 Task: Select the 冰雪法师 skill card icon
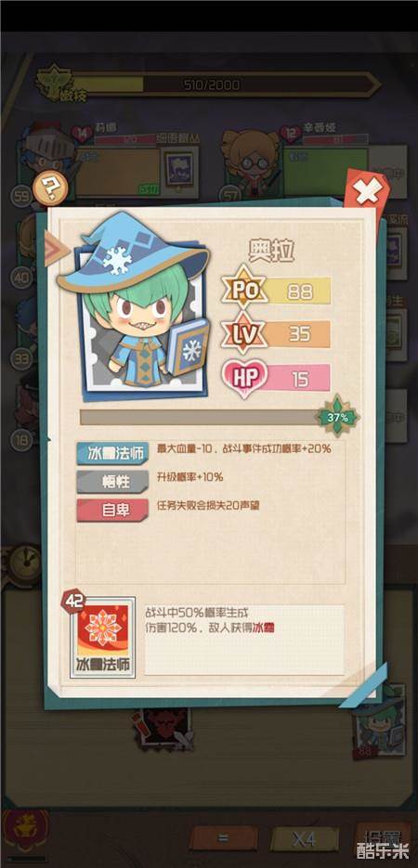pos(103,637)
